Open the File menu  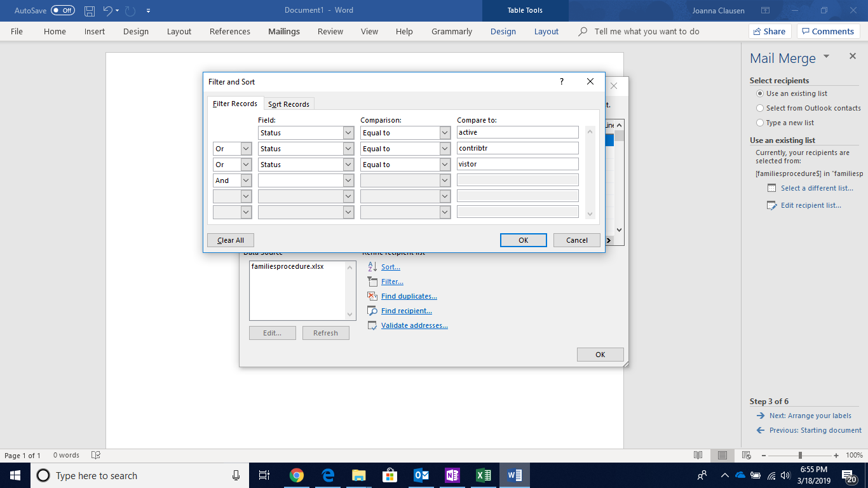[17, 31]
